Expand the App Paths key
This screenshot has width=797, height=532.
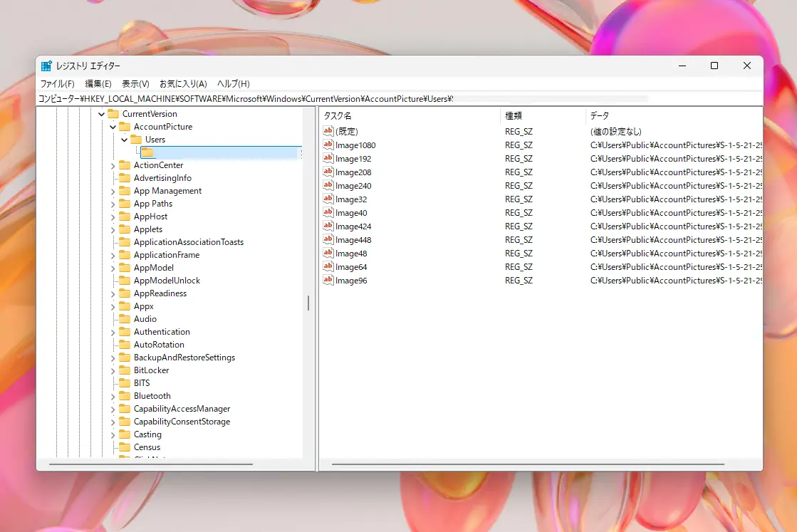(113, 204)
